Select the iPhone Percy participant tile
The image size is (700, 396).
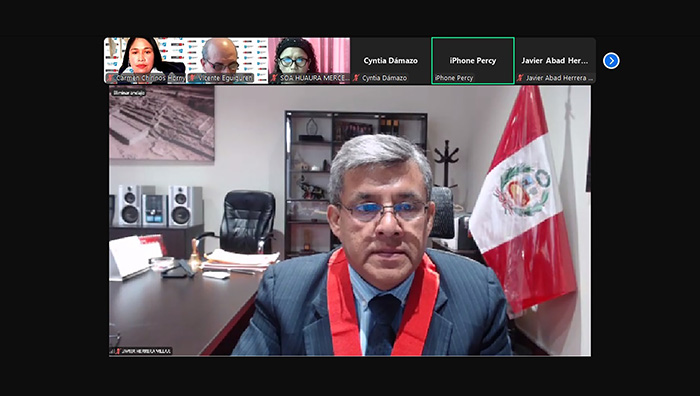(473, 60)
